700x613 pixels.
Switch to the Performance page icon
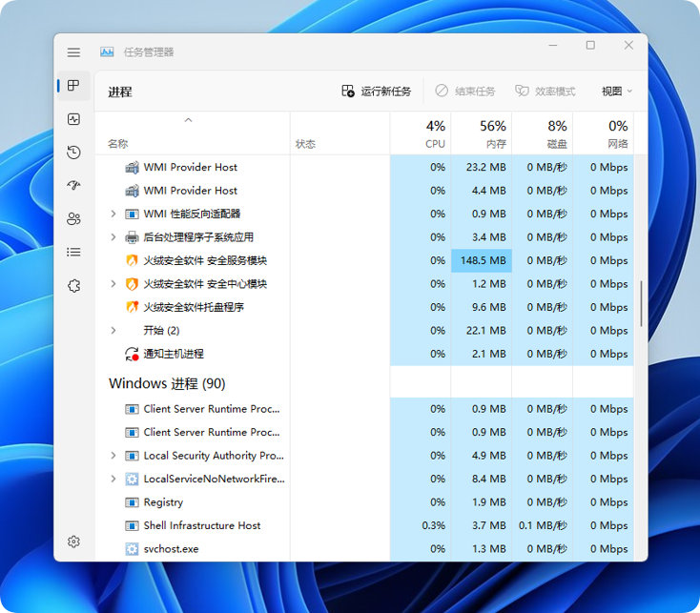(x=73, y=119)
